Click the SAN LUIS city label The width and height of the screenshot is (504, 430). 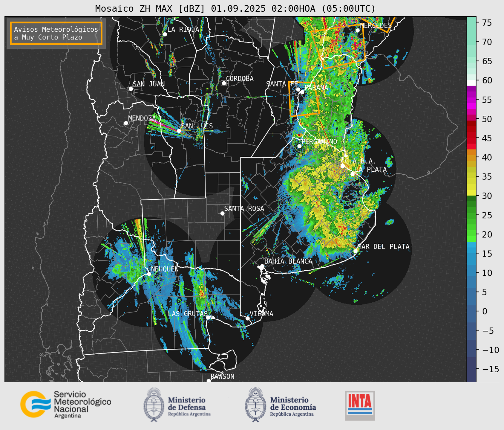click(197, 126)
